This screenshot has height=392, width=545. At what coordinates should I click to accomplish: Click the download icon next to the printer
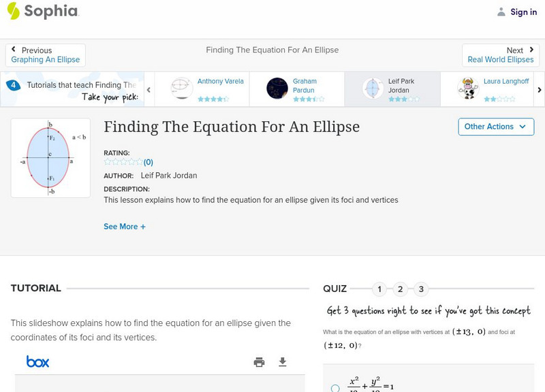283,362
